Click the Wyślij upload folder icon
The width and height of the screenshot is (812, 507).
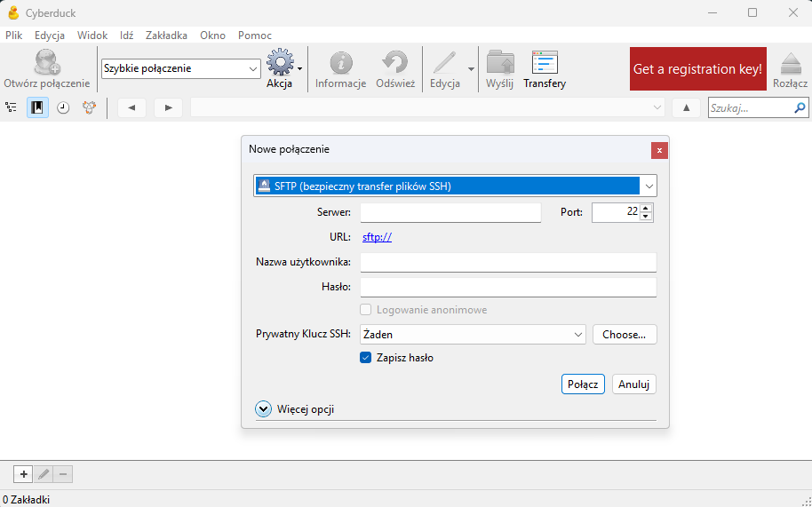click(500, 63)
